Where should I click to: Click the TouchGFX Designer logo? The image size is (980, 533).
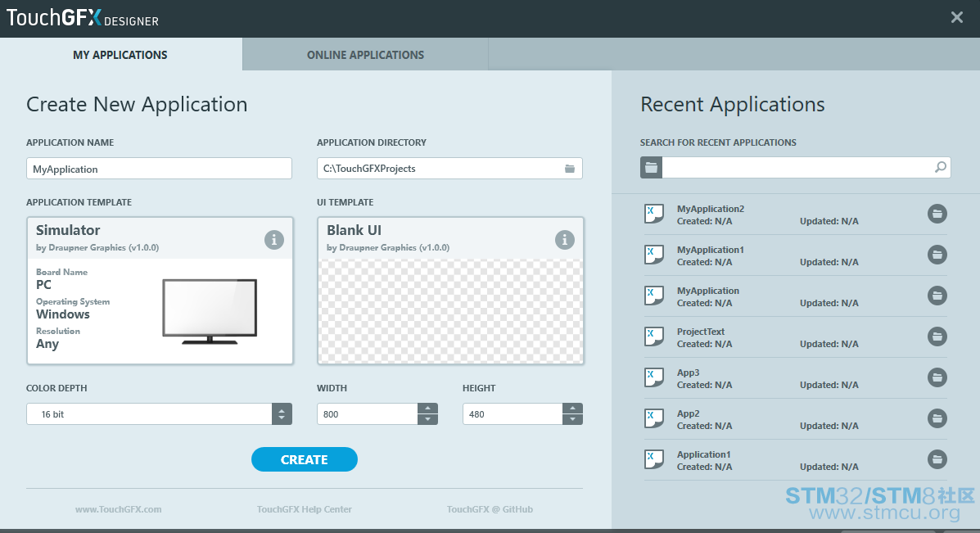tap(83, 17)
